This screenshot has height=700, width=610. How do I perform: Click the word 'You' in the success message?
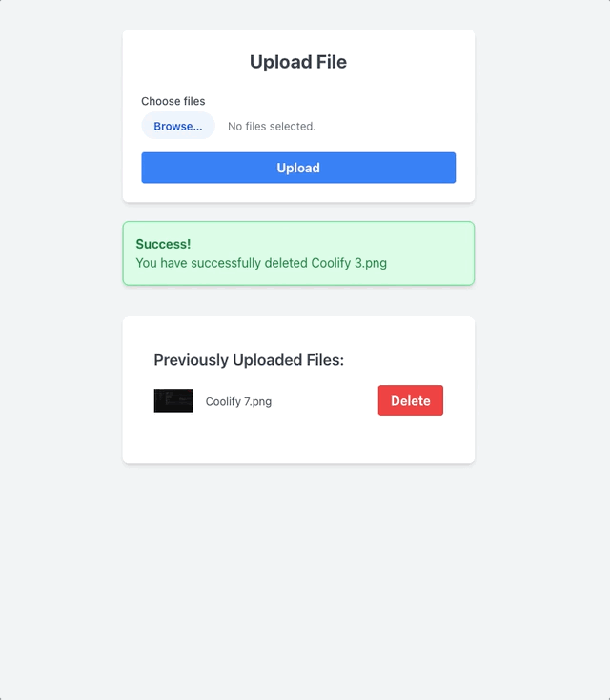147,263
